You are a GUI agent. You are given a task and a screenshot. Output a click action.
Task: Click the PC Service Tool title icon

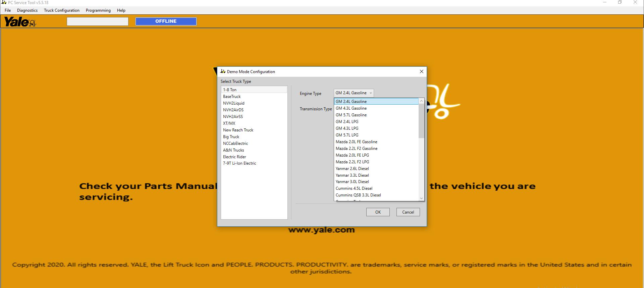[x=4, y=2]
